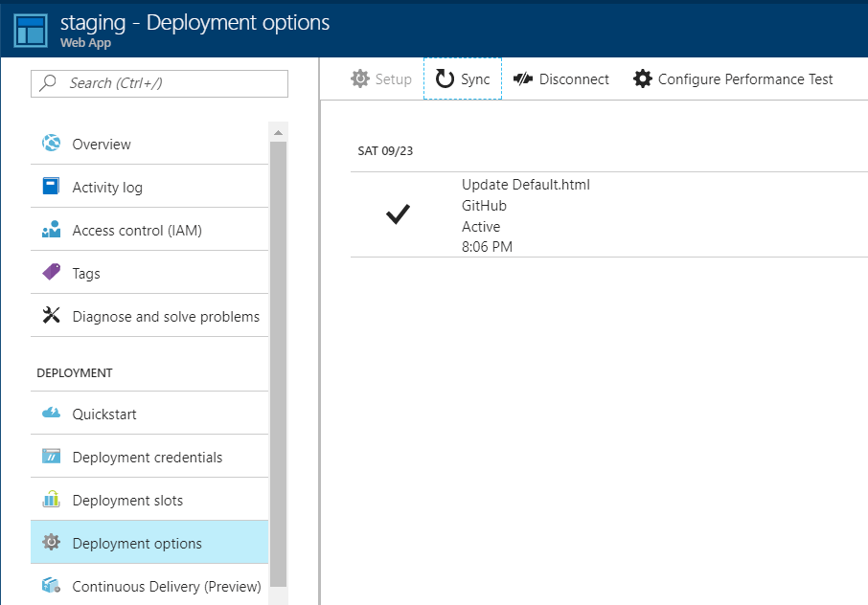Click the purple Tags icon
Image resolution: width=868 pixels, height=605 pixels.
(x=52, y=273)
